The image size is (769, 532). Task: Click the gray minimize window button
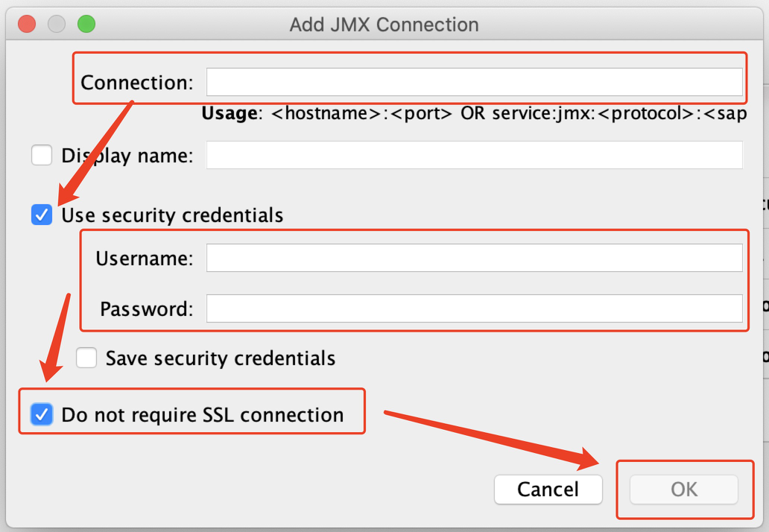point(57,24)
